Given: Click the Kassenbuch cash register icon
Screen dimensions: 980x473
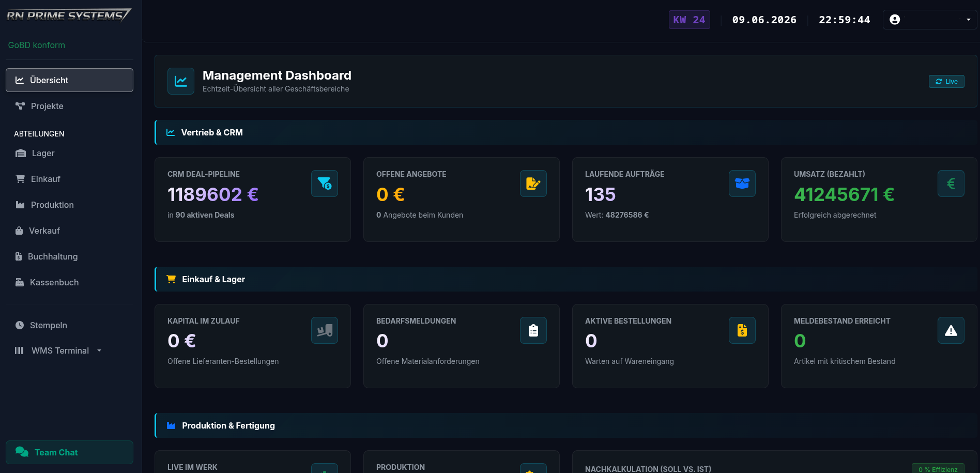Looking at the screenshot, I should point(20,282).
